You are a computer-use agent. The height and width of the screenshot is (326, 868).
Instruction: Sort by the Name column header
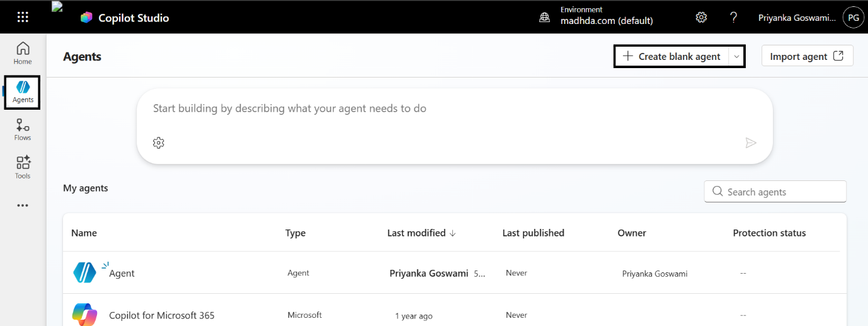pyautogui.click(x=84, y=233)
